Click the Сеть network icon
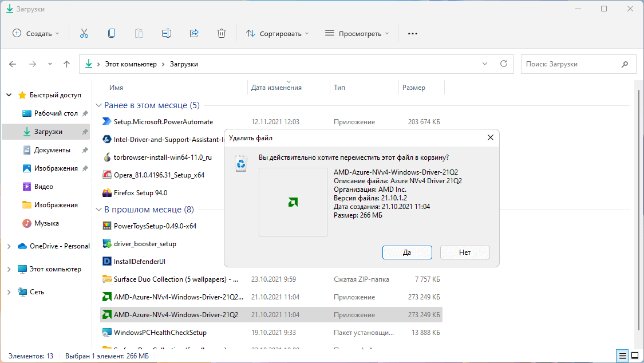This screenshot has width=644, height=363. tap(22, 292)
